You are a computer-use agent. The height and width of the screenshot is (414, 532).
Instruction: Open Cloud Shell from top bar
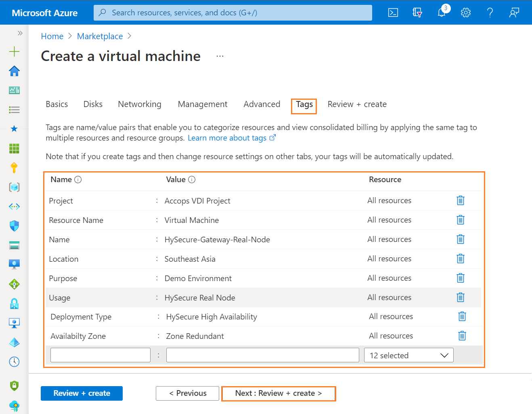pos(393,13)
